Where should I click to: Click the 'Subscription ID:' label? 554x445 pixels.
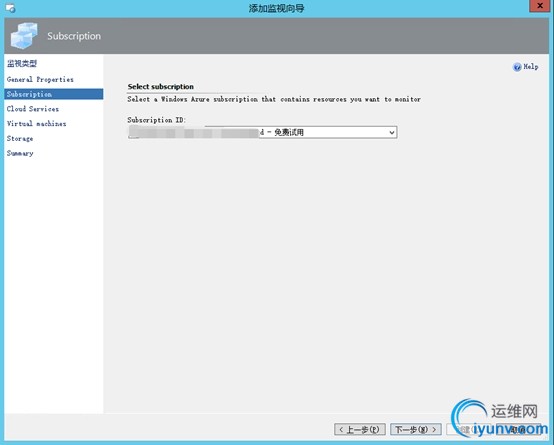click(x=157, y=120)
